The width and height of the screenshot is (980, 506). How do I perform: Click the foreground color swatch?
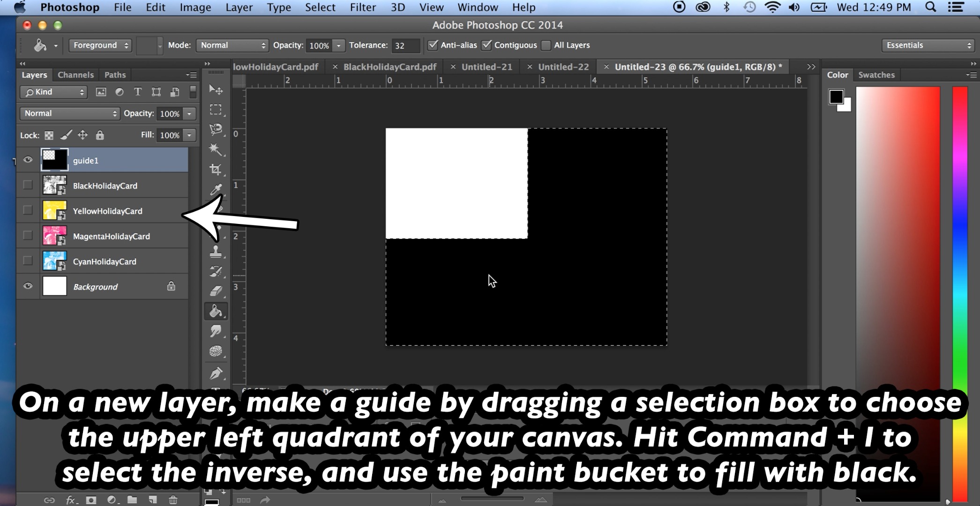[x=838, y=96]
